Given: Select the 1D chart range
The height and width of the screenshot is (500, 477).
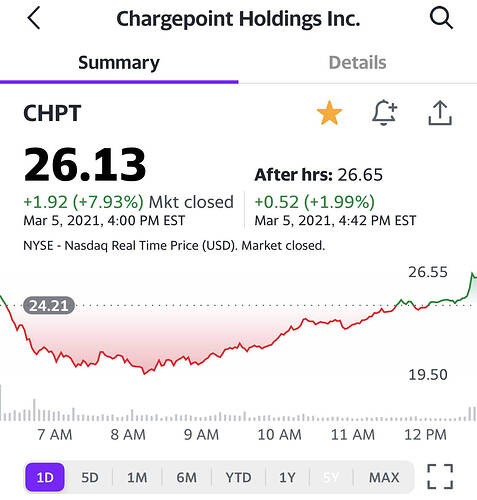Looking at the screenshot, I should pyautogui.click(x=45, y=477).
